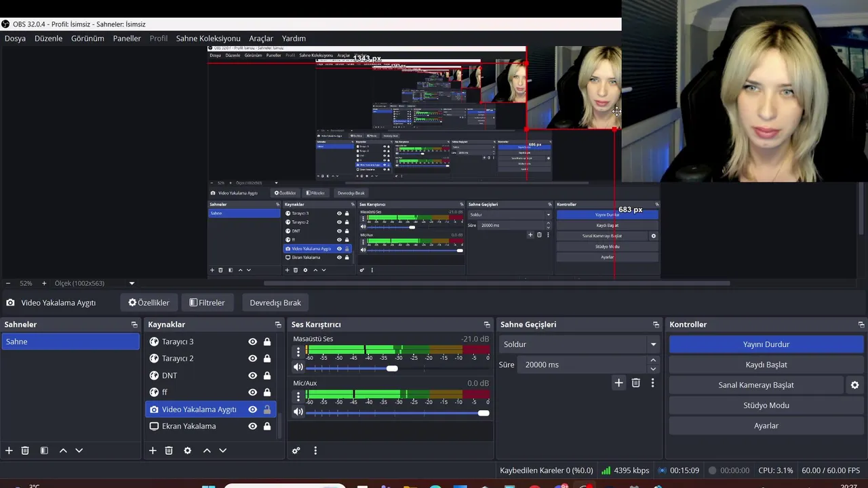Open Özellikler for selected source

coord(149,302)
